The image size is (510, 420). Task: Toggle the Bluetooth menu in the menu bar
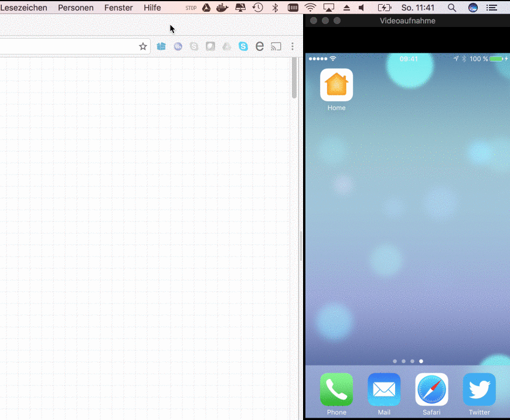(x=275, y=8)
